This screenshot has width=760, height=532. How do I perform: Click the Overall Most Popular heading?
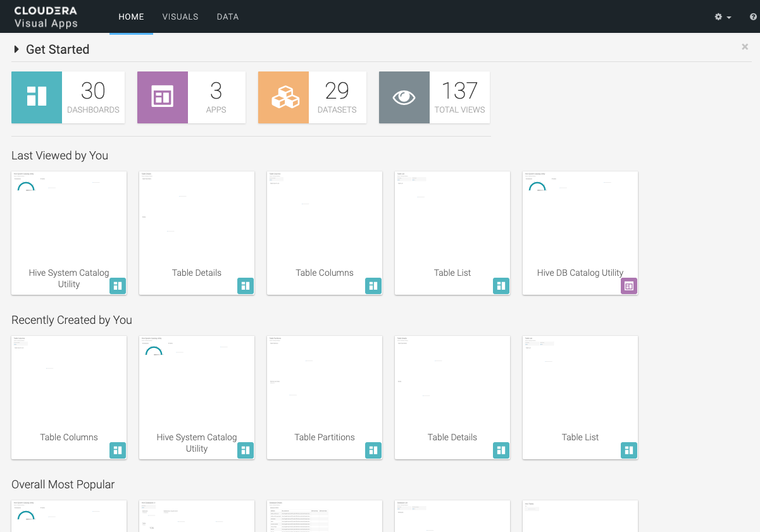(x=63, y=485)
